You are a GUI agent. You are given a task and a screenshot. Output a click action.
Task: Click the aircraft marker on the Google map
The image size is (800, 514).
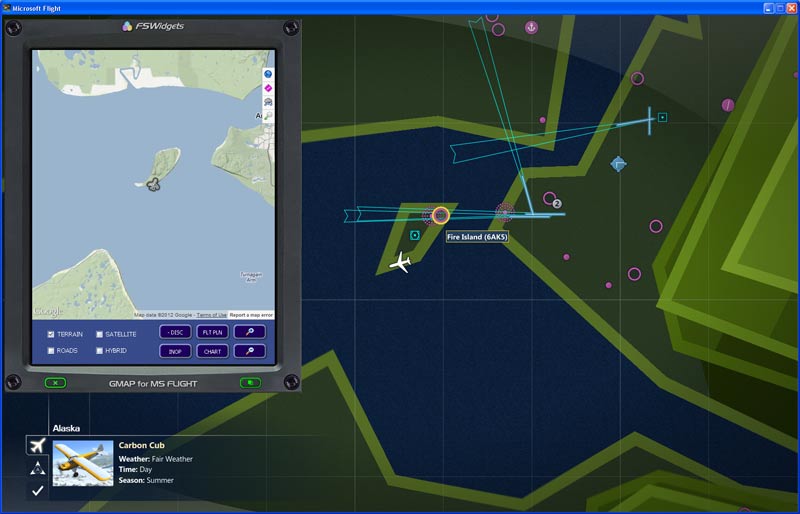tap(153, 185)
